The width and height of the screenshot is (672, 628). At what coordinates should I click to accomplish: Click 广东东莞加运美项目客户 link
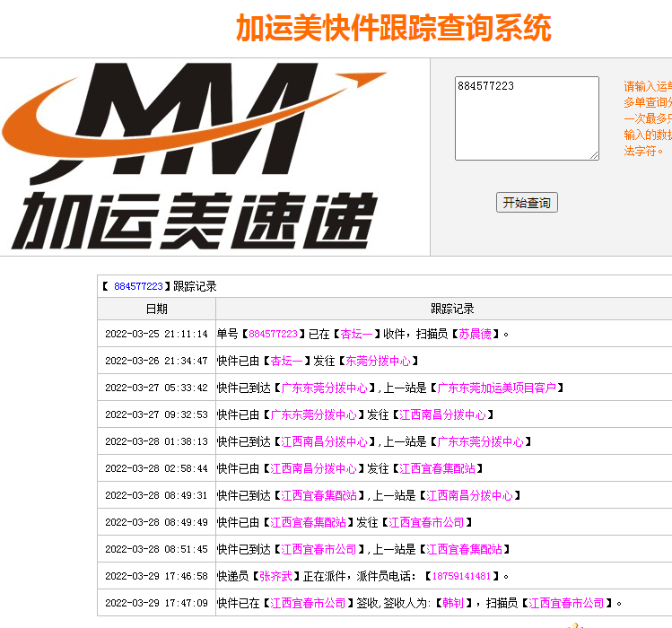click(496, 388)
